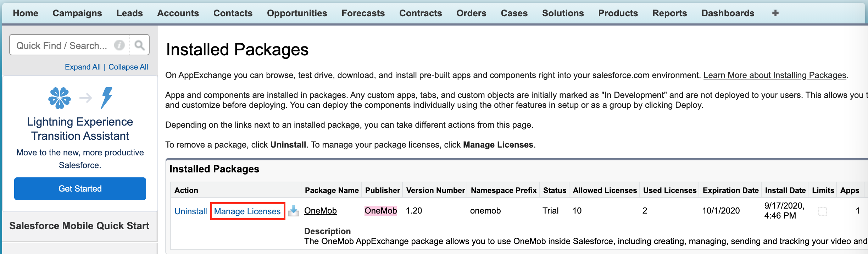868x254 pixels.
Task: Click the Installed Packages page title
Action: pyautogui.click(x=237, y=50)
